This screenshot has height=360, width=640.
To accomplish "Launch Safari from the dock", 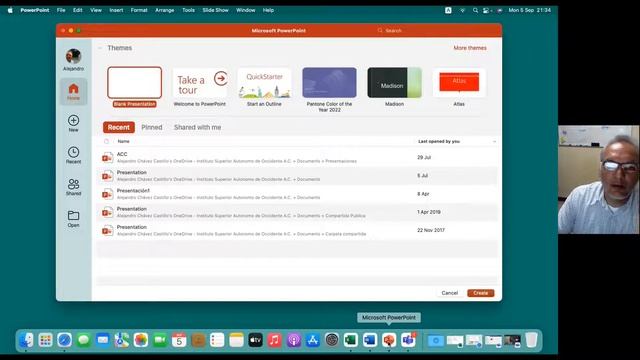I will (x=64, y=340).
